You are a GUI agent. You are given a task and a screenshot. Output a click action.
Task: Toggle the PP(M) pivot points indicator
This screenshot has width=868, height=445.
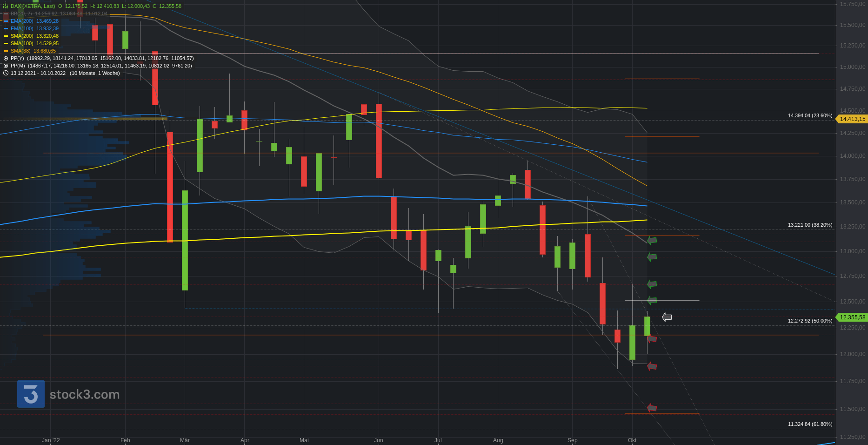6,66
